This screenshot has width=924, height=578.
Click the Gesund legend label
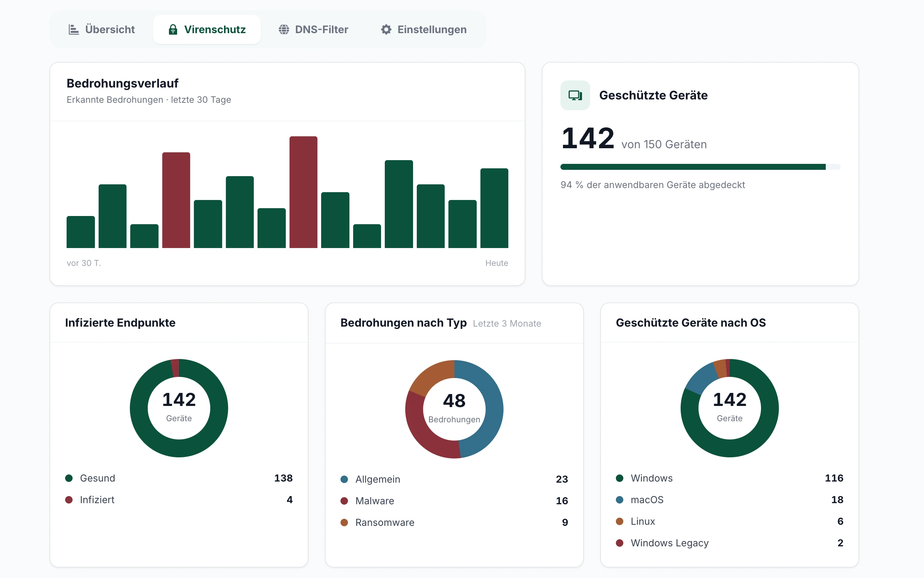click(x=97, y=478)
